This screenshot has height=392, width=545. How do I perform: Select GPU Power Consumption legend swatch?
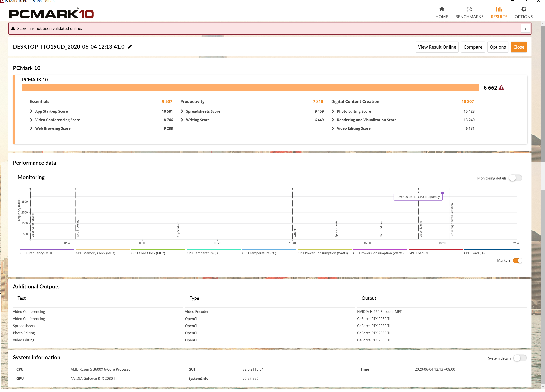tap(380, 249)
